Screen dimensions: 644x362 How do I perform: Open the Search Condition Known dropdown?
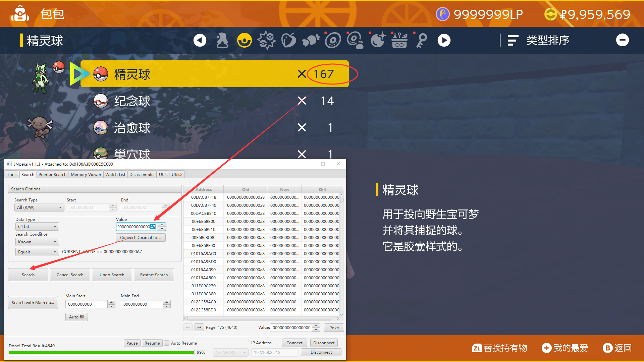pyautogui.click(x=37, y=242)
